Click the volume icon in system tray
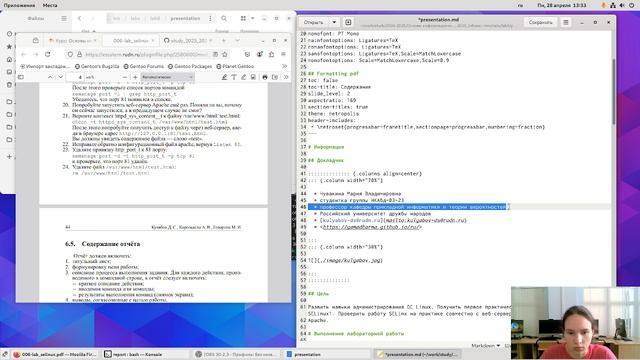The width and height of the screenshot is (640, 360). [622, 5]
